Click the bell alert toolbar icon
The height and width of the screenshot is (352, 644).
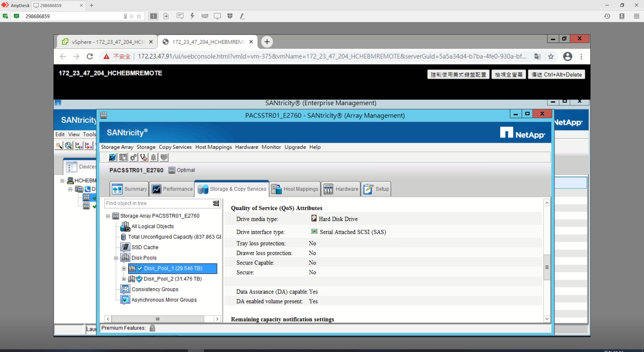[154, 157]
